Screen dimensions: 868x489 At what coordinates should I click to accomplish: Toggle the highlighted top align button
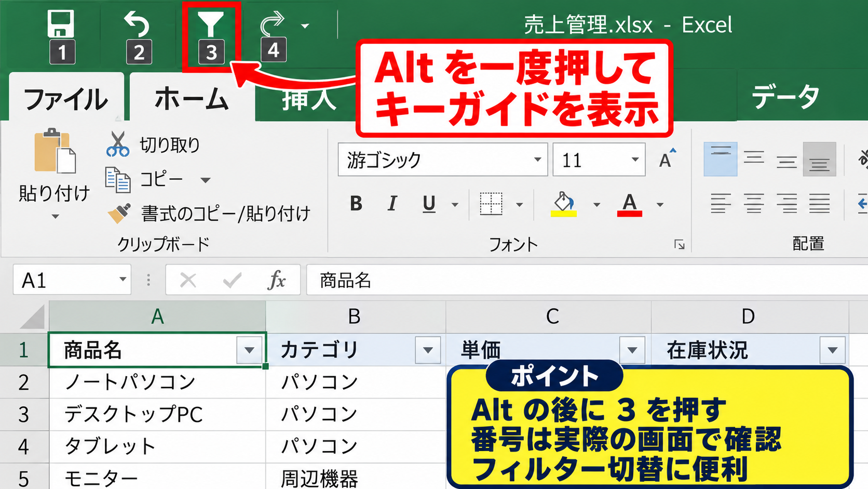click(721, 159)
